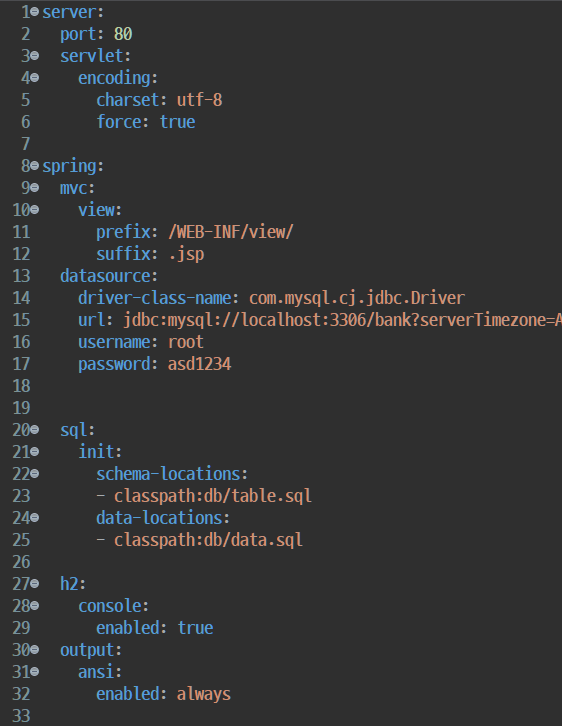Click the prefix key on line 11

[123, 232]
